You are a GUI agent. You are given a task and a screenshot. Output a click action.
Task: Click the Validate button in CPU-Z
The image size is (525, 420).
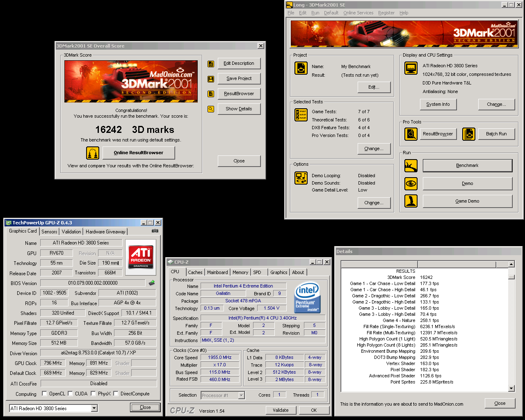click(281, 410)
